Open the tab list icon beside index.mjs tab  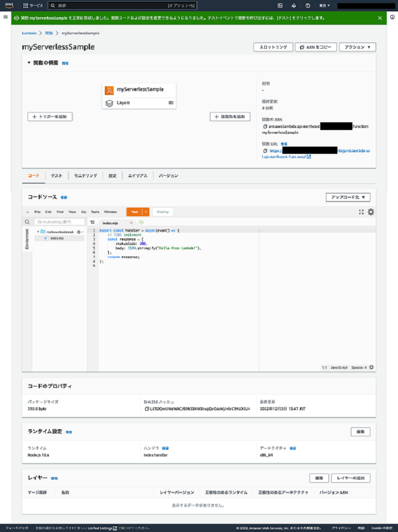coord(92,222)
